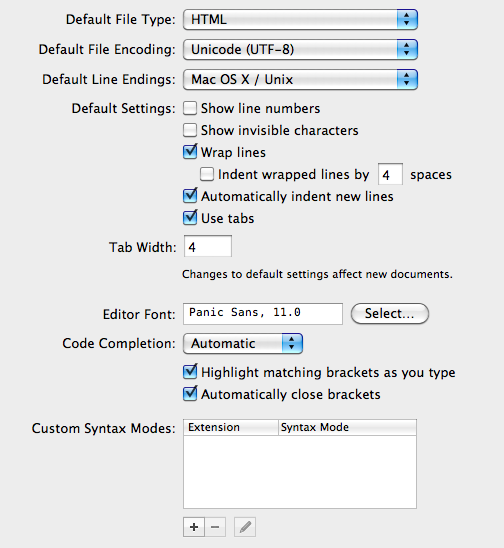Open the Default File Type dropdown
Screen dimensions: 504x548
(300, 20)
